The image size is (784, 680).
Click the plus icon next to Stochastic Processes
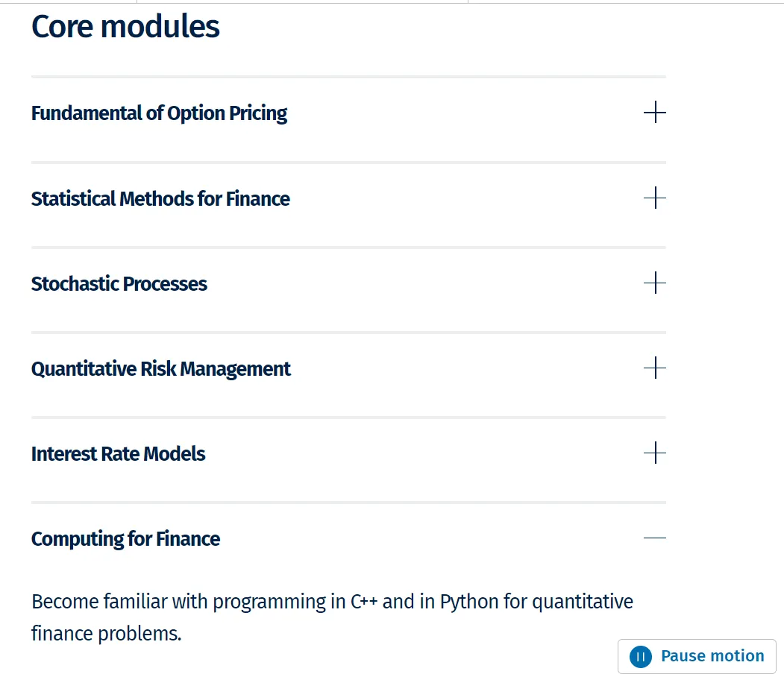click(x=654, y=283)
